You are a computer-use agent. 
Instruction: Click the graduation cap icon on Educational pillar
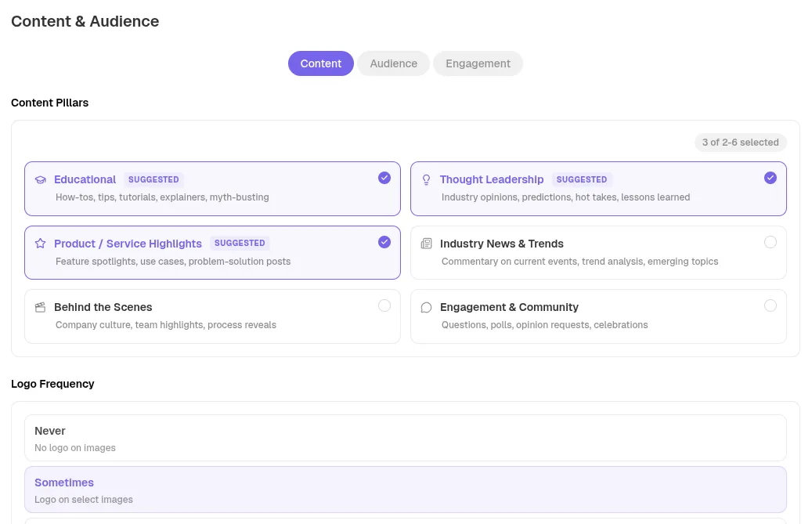[x=40, y=179]
